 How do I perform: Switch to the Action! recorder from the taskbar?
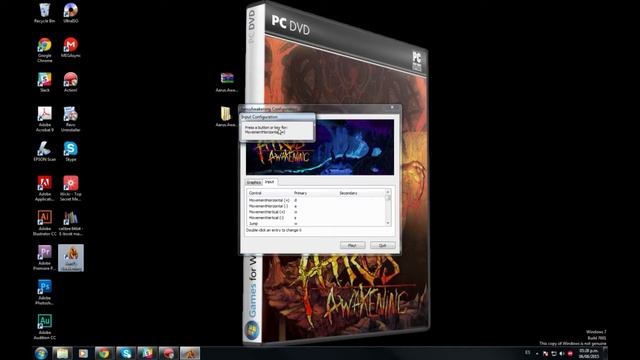pos(169,353)
